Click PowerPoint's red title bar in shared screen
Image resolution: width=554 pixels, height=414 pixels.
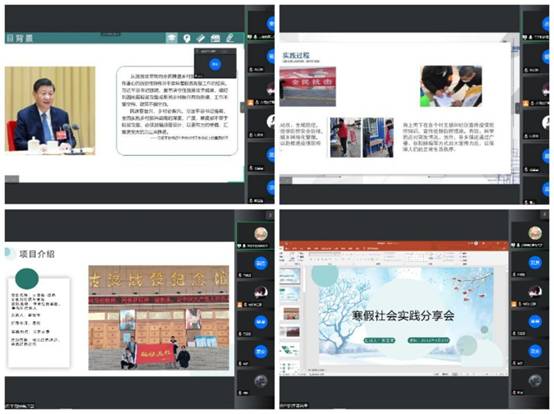click(394, 243)
